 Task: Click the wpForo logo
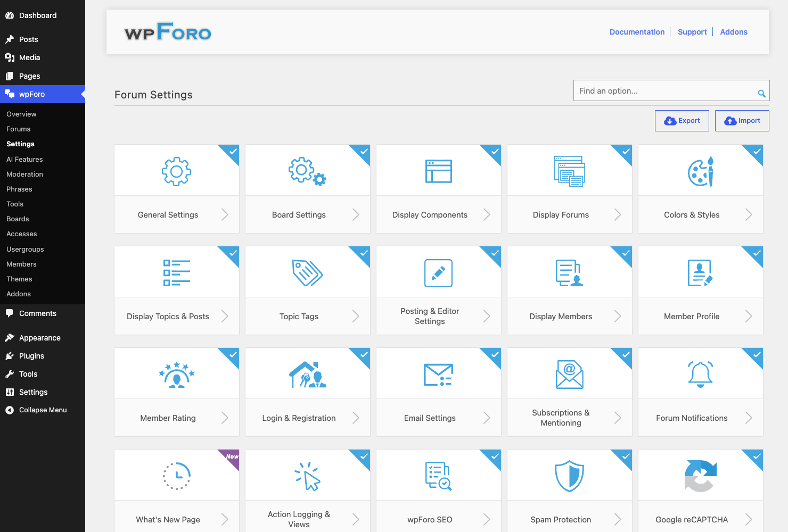(x=168, y=32)
